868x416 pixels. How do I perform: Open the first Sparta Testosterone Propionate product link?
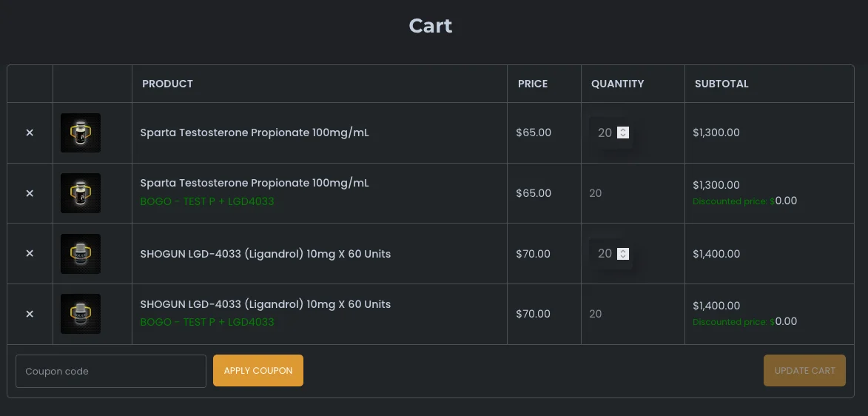255,133
